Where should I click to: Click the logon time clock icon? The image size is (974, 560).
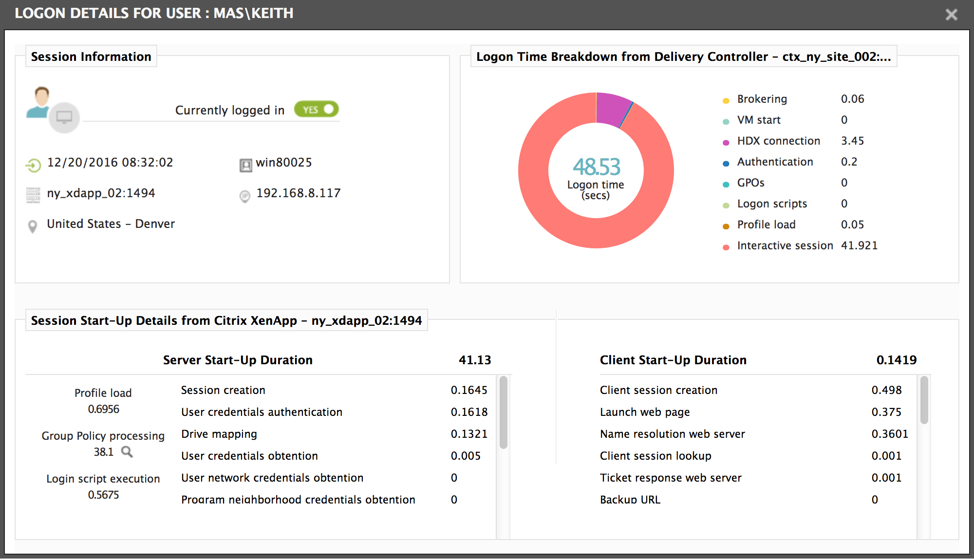[33, 166]
